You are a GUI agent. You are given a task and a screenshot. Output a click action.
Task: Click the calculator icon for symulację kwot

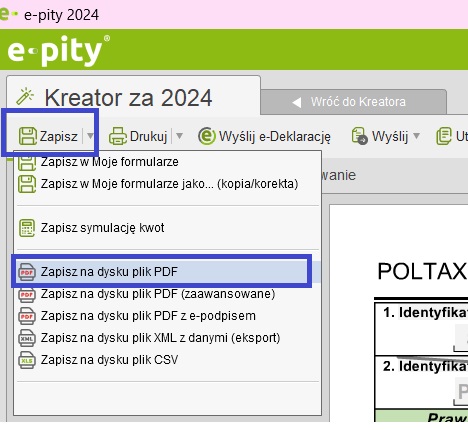tap(27, 228)
